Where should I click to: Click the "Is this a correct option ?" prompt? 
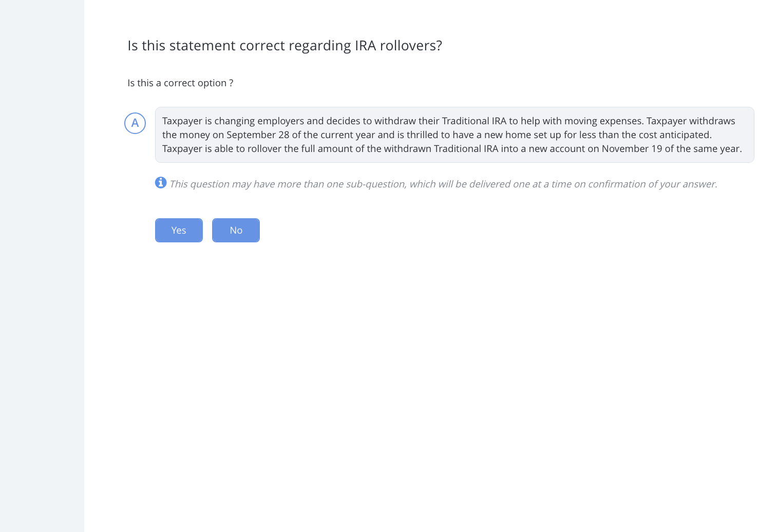click(180, 83)
